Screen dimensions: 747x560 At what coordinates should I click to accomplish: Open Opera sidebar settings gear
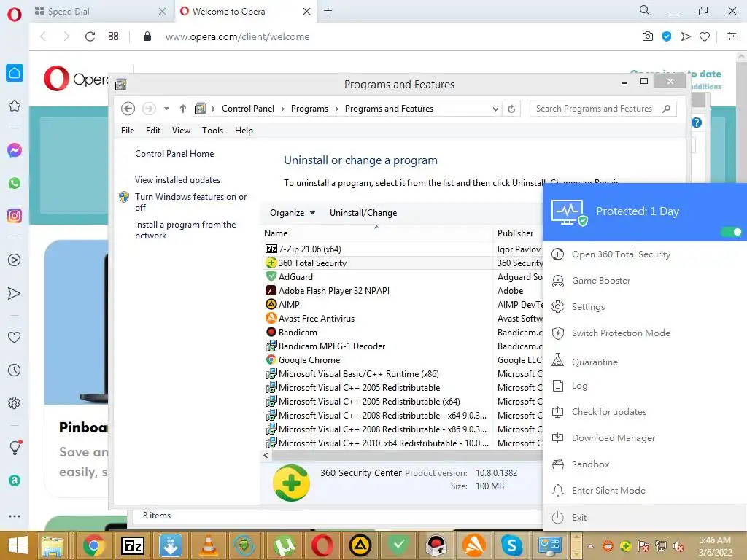pos(15,402)
